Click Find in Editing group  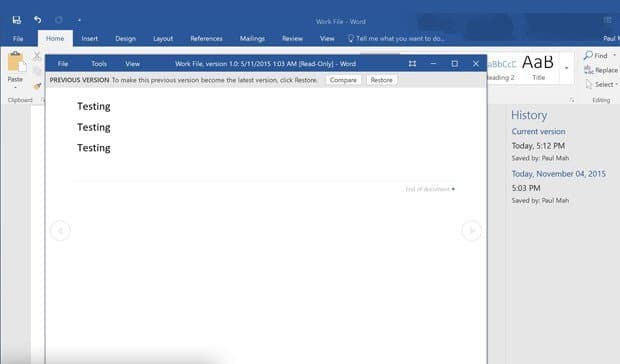click(x=596, y=56)
